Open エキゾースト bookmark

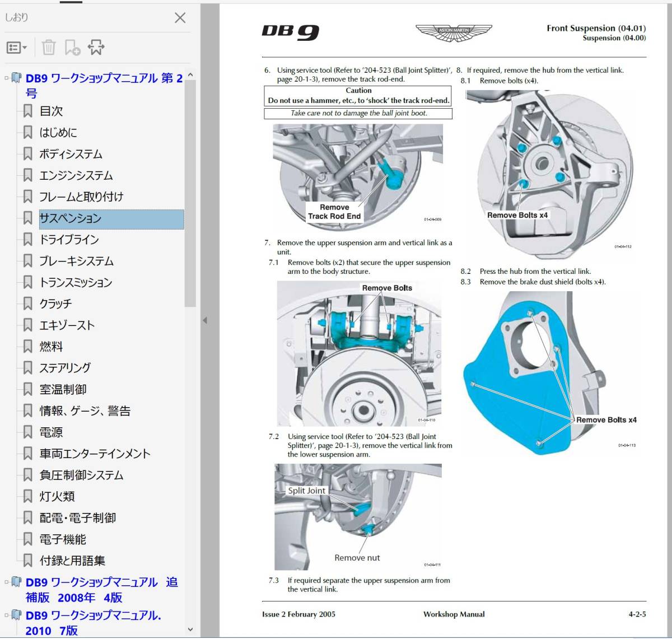67,325
